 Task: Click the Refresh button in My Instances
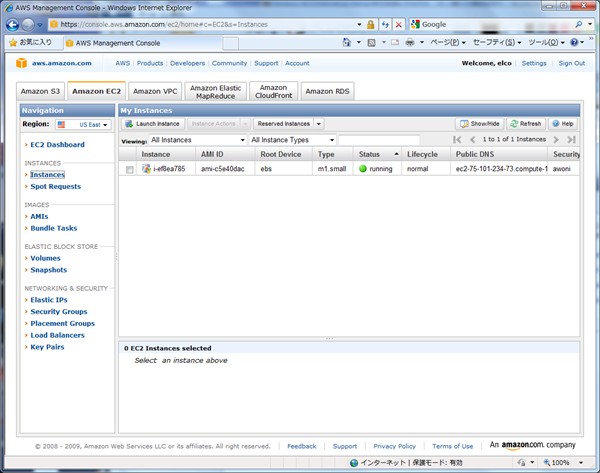526,124
